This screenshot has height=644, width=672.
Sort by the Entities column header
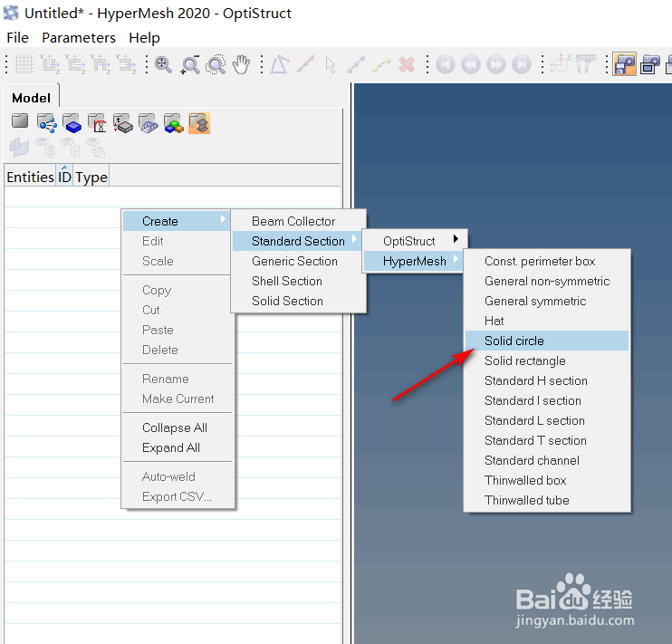30,178
